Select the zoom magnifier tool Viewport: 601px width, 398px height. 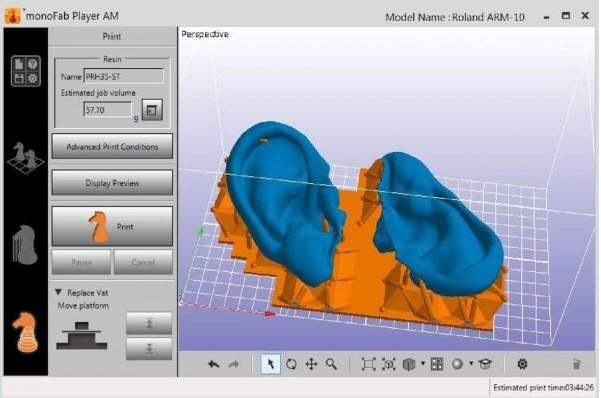[332, 364]
